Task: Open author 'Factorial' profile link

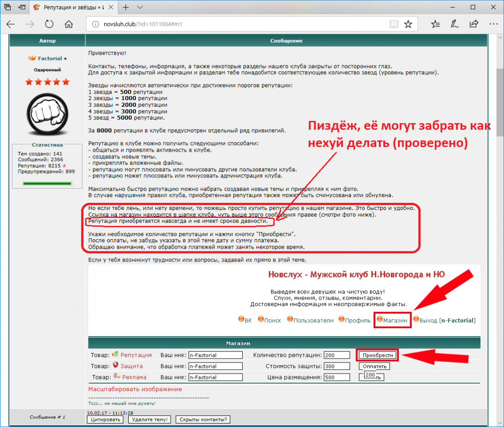Action: click(x=50, y=58)
